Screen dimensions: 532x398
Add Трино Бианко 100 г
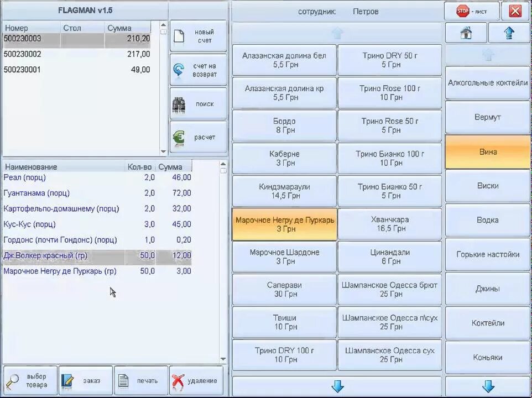390,158
